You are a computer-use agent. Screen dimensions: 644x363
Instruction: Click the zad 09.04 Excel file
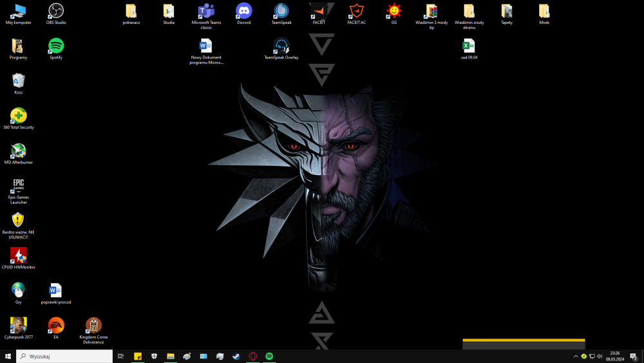coord(469,46)
